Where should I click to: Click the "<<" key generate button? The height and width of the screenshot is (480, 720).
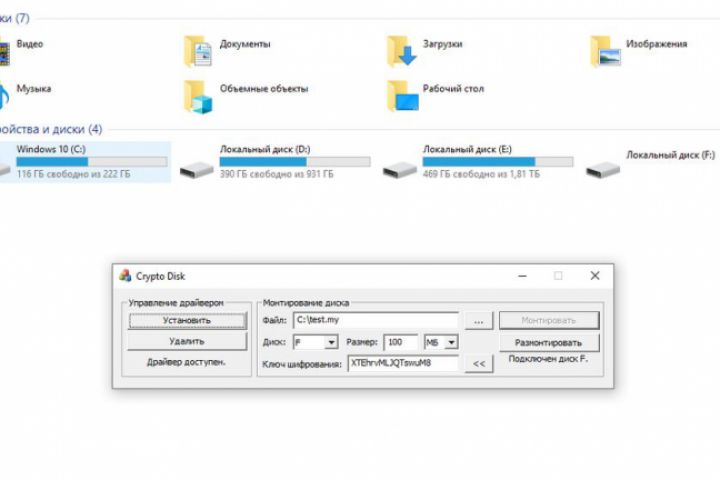(478, 364)
